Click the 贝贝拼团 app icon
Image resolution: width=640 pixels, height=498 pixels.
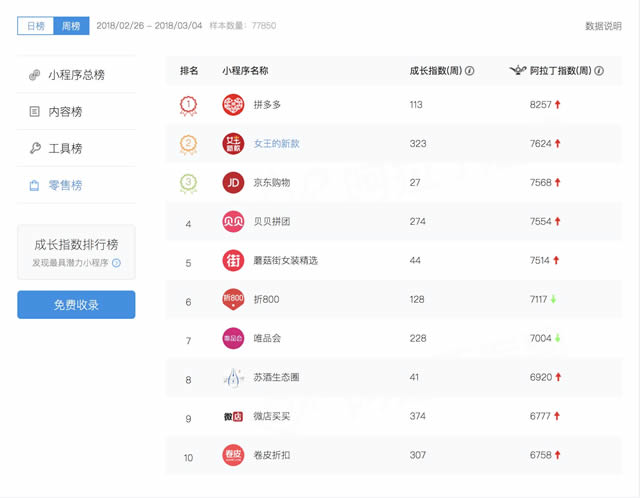pyautogui.click(x=233, y=221)
